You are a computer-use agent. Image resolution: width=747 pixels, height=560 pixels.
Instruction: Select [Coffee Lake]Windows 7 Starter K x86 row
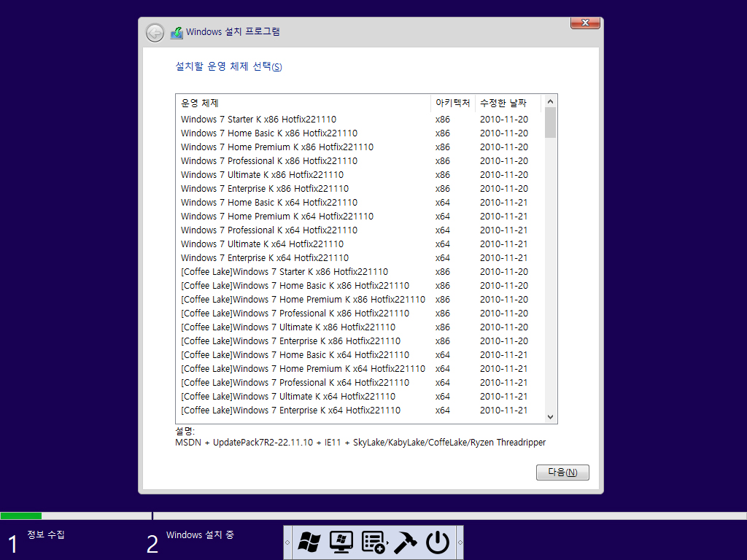[359, 271]
